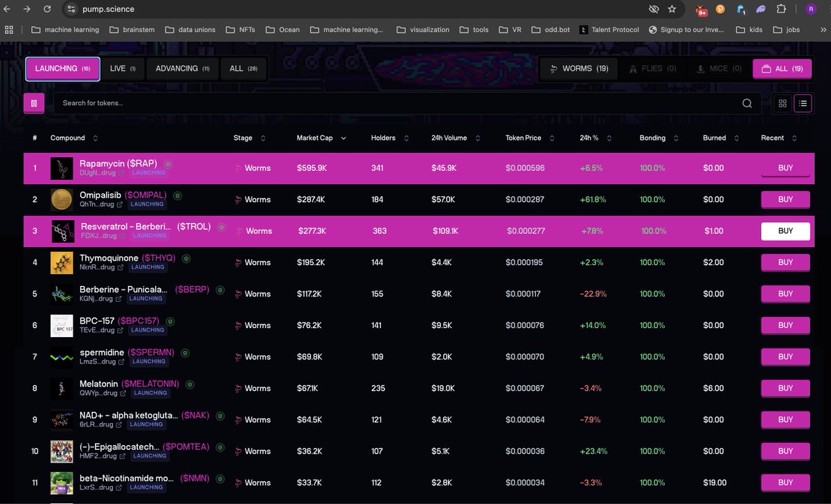
Task: Buy Thymoquinone ($THYQ)
Action: point(785,262)
